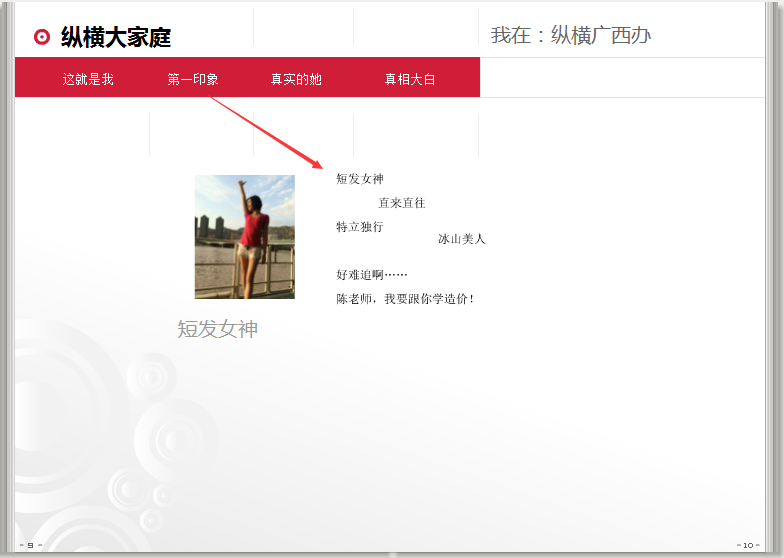Select the small 短发女神 text line
This screenshot has height=558, width=784.
pyautogui.click(x=360, y=178)
